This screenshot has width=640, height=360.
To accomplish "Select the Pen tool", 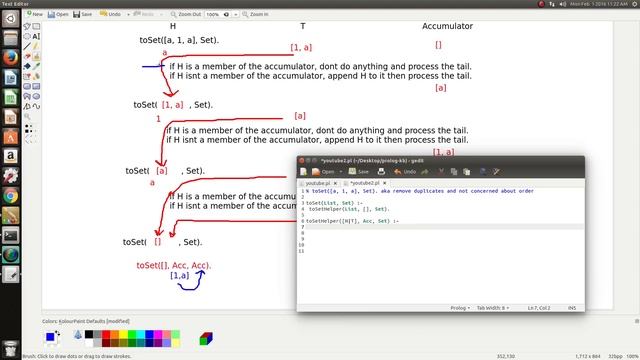I will pyautogui.click(x=36, y=47).
